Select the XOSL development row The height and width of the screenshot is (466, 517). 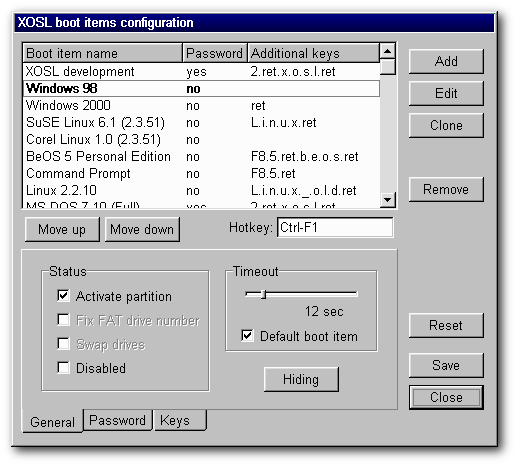click(201, 71)
